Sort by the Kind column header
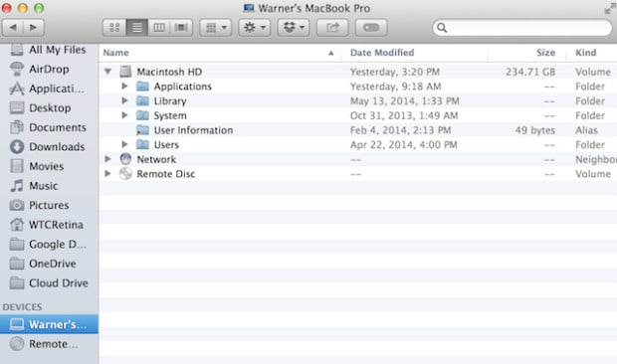 [x=592, y=53]
